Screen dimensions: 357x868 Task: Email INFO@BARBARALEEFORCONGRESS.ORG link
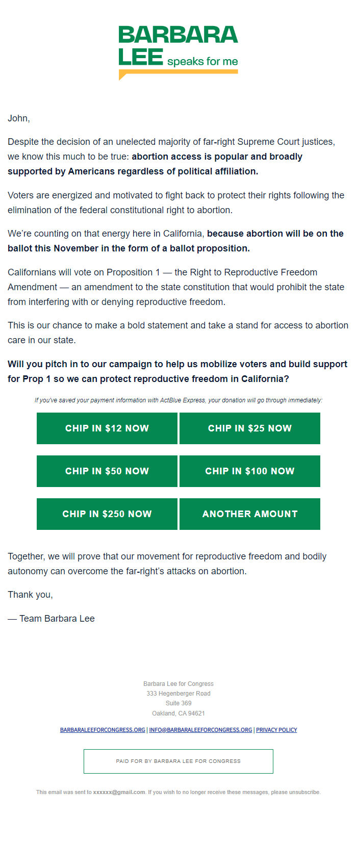coord(200,730)
